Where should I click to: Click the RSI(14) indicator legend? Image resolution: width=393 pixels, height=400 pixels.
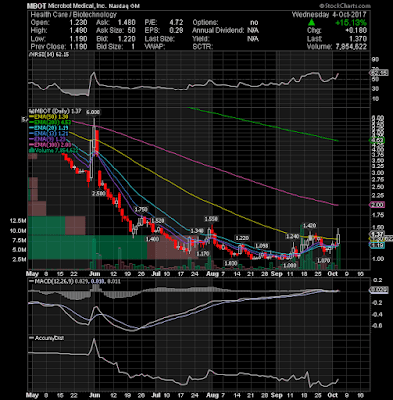click(x=48, y=55)
